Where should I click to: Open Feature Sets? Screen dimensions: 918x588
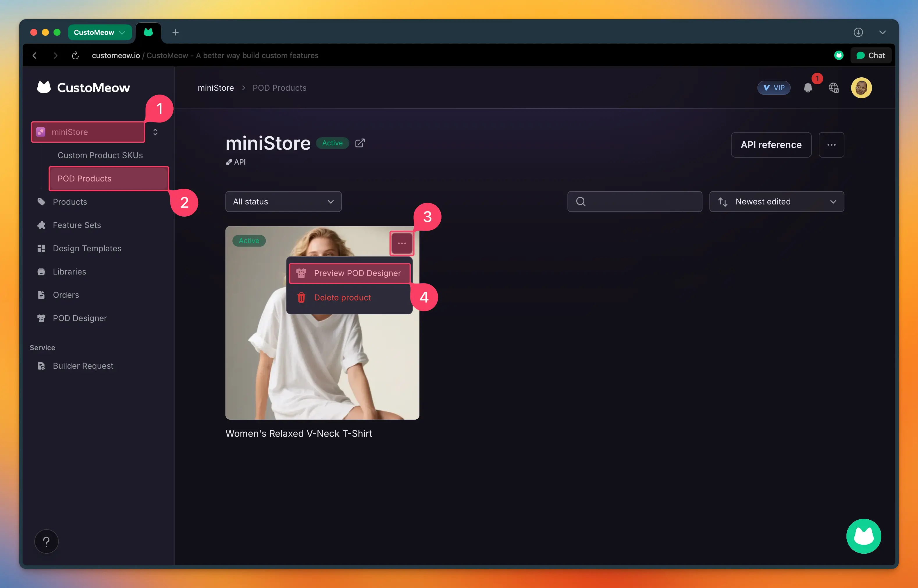tap(77, 225)
